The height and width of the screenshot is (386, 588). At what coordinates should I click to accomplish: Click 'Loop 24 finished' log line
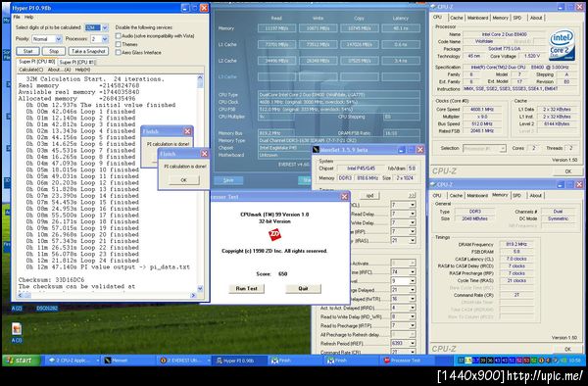tap(110, 261)
